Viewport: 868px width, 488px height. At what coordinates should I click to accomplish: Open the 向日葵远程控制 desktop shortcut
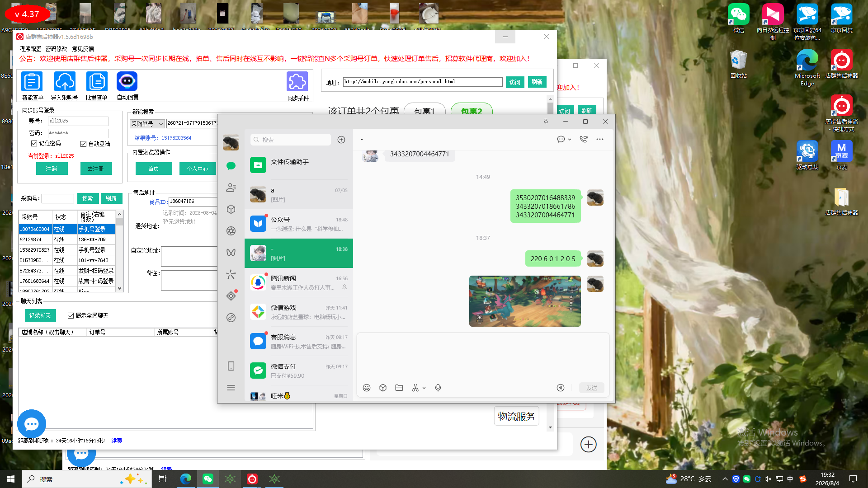(x=773, y=22)
